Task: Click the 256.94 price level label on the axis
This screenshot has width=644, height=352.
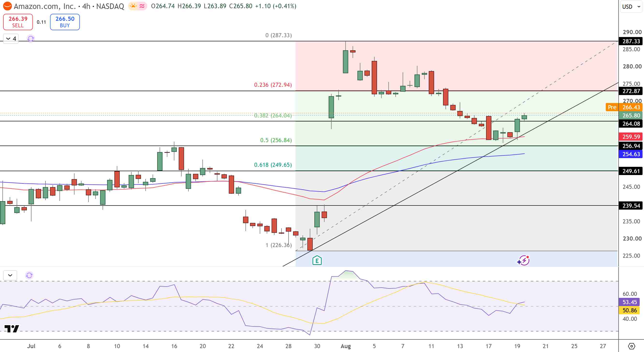Action: pyautogui.click(x=631, y=146)
